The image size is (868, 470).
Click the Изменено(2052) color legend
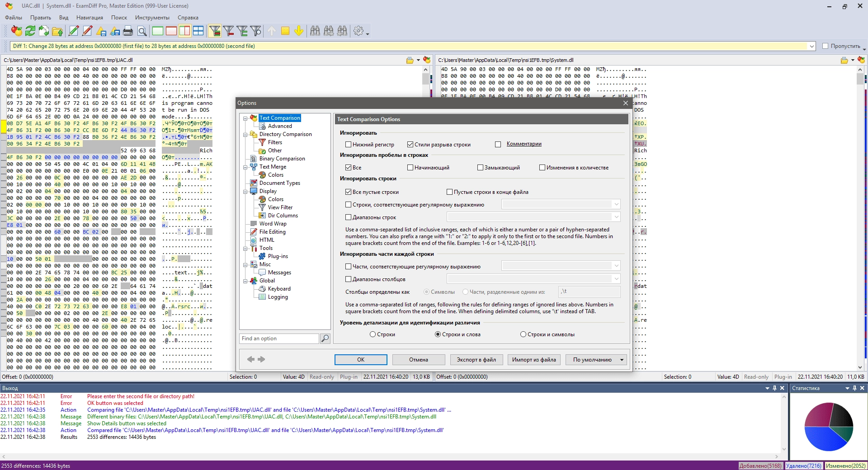[x=845, y=466]
